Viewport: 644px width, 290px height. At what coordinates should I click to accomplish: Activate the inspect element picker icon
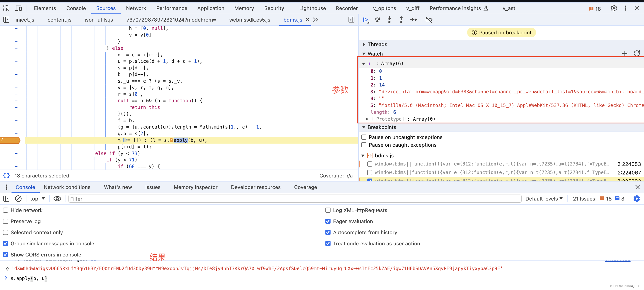(6, 8)
